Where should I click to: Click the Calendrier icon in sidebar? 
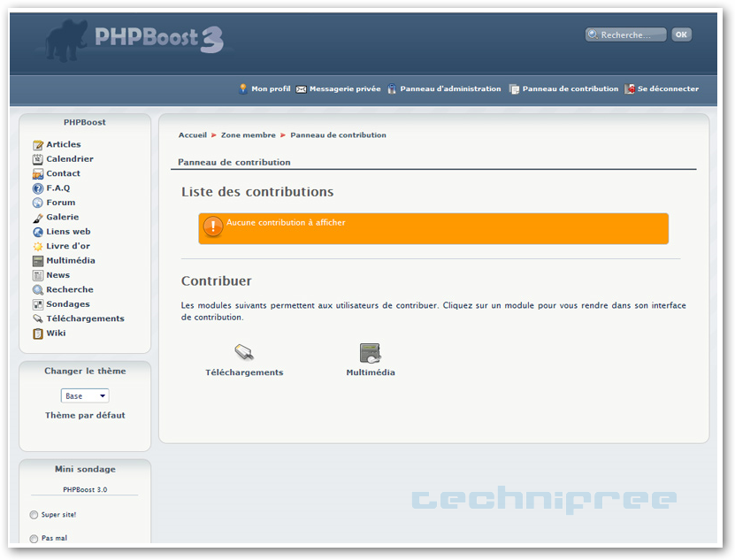coord(38,159)
